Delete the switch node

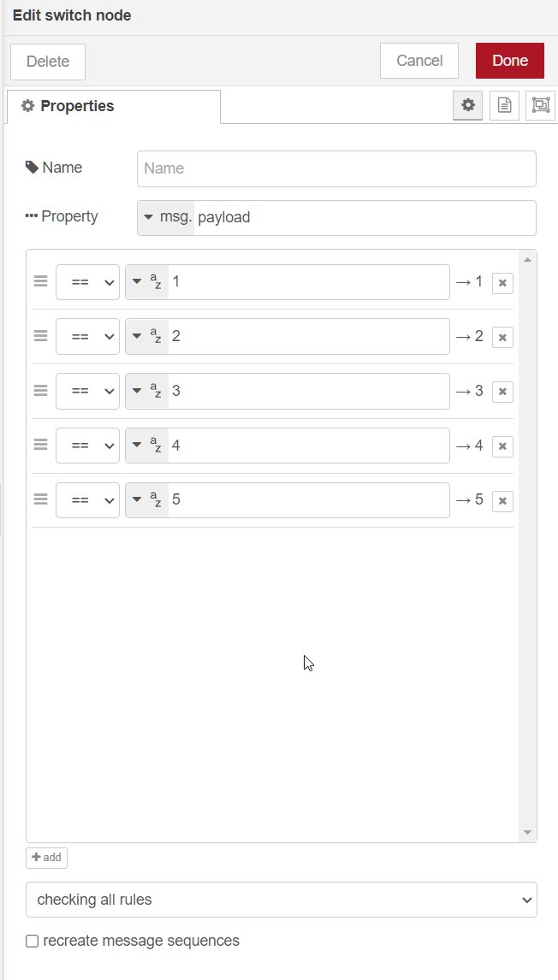pyautogui.click(x=48, y=62)
